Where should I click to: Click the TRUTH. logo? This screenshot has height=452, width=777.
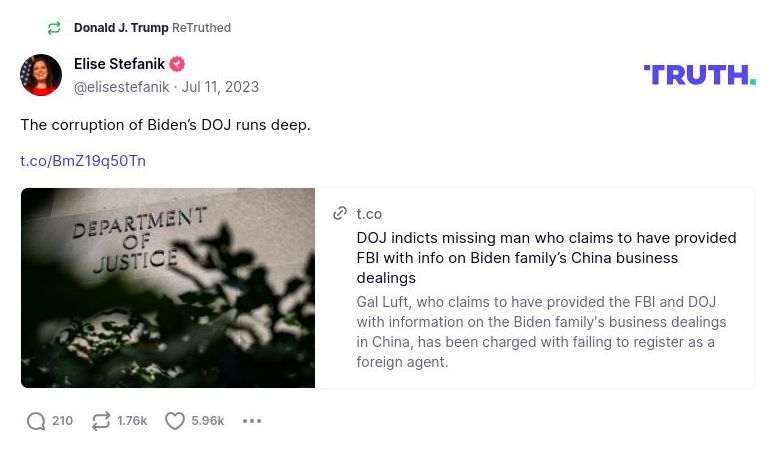pos(699,75)
